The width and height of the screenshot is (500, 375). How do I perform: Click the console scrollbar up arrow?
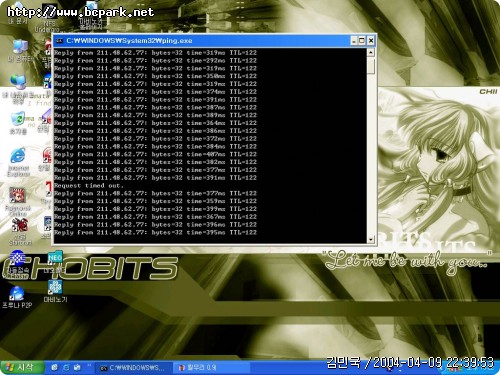tap(371, 52)
